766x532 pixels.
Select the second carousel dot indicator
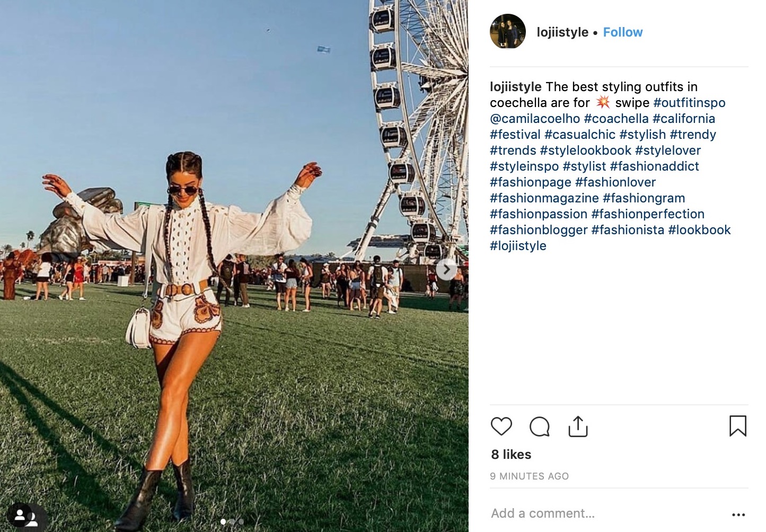pyautogui.click(x=232, y=522)
